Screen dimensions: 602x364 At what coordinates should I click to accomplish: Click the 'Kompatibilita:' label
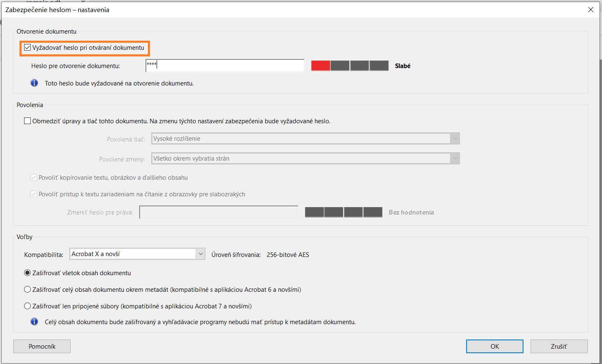tap(44, 255)
